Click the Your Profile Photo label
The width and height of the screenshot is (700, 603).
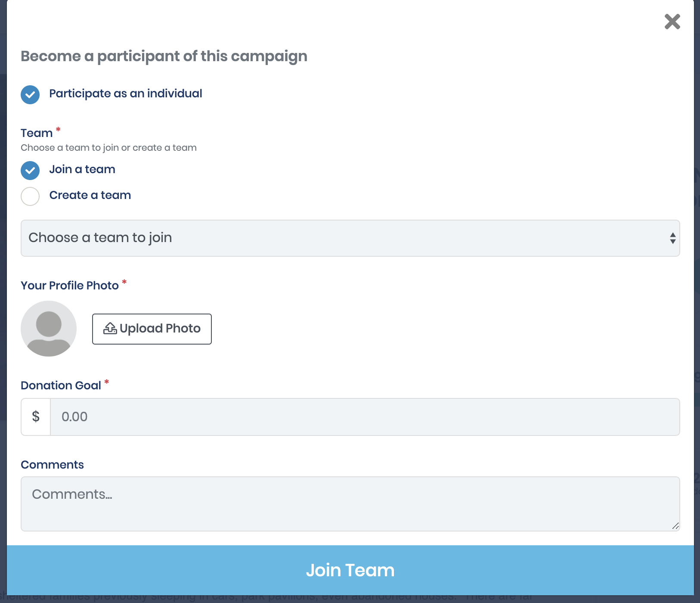coord(70,286)
